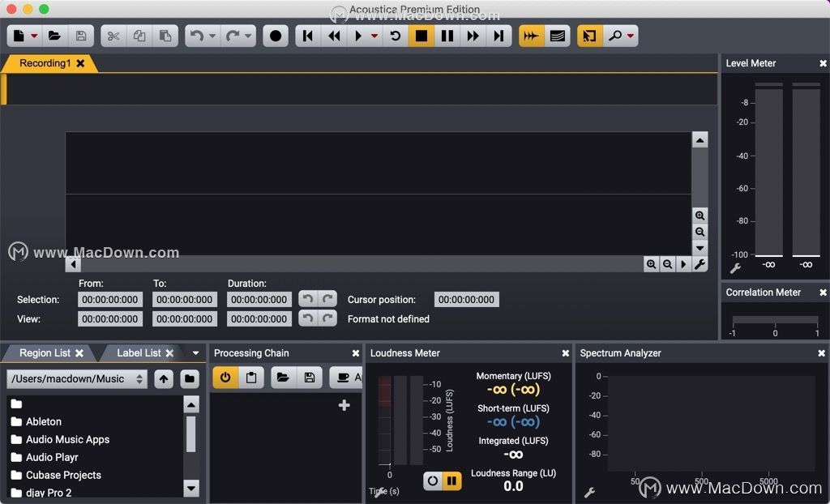Toggle the Processing Chain power button

point(225,378)
